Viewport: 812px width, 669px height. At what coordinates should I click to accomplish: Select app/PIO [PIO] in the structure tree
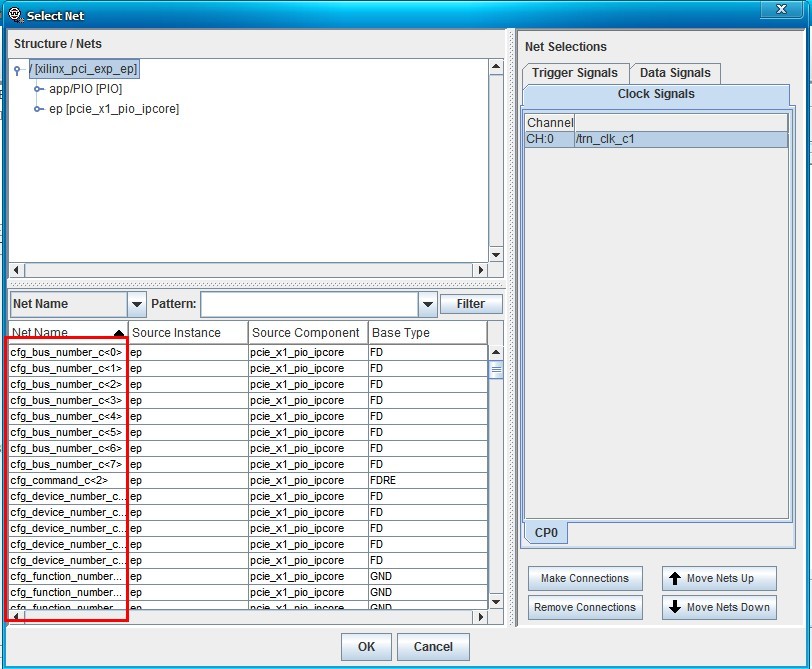point(85,89)
